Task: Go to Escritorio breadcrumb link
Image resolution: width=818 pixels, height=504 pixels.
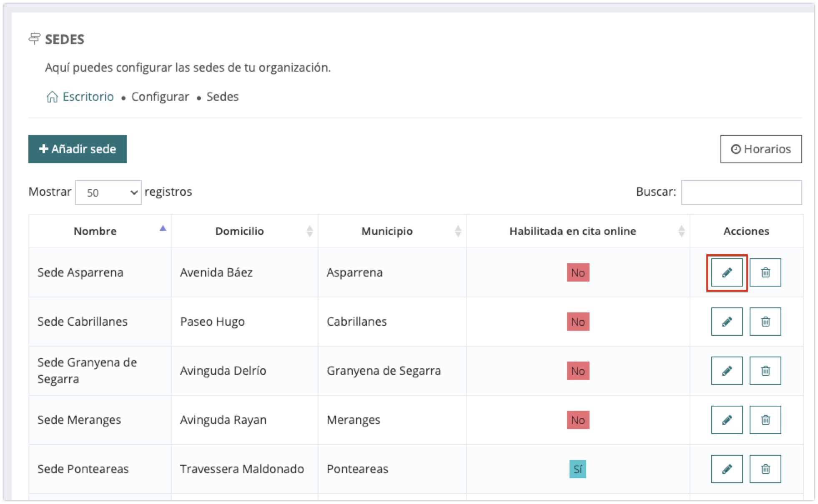Action: [88, 97]
